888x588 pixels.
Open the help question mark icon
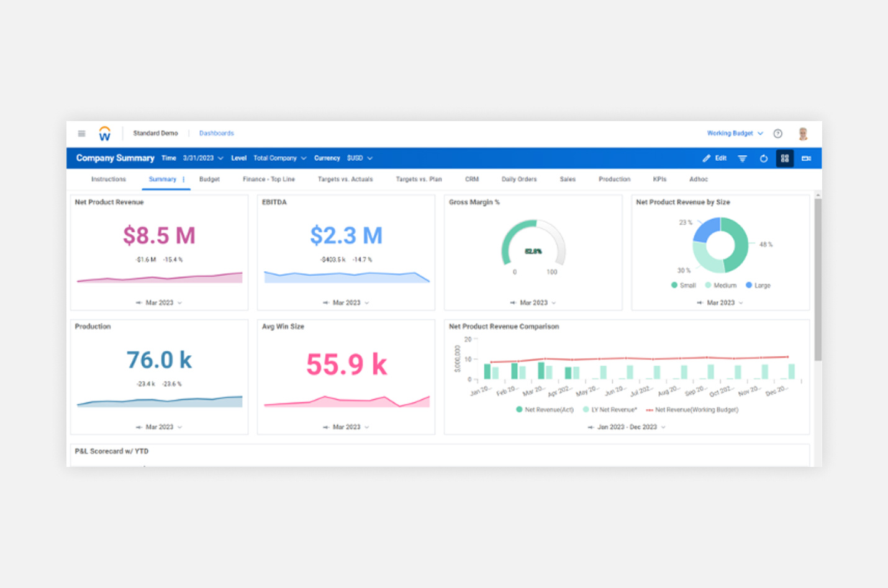(x=777, y=133)
